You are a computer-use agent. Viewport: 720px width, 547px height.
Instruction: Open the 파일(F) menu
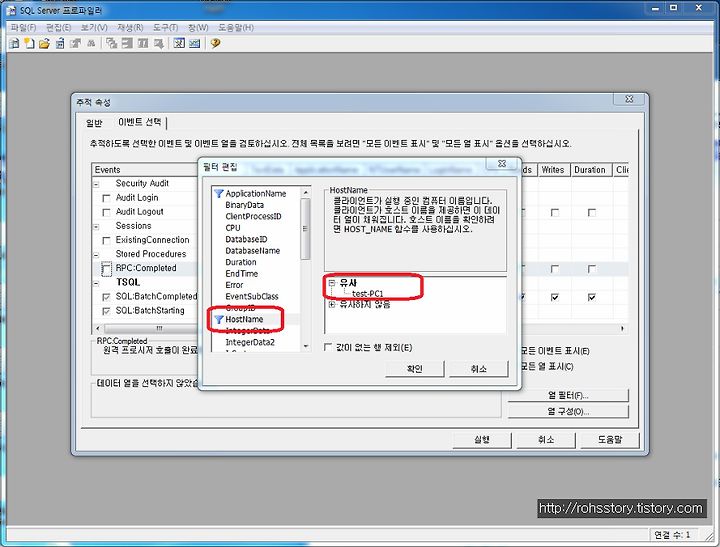(23, 28)
